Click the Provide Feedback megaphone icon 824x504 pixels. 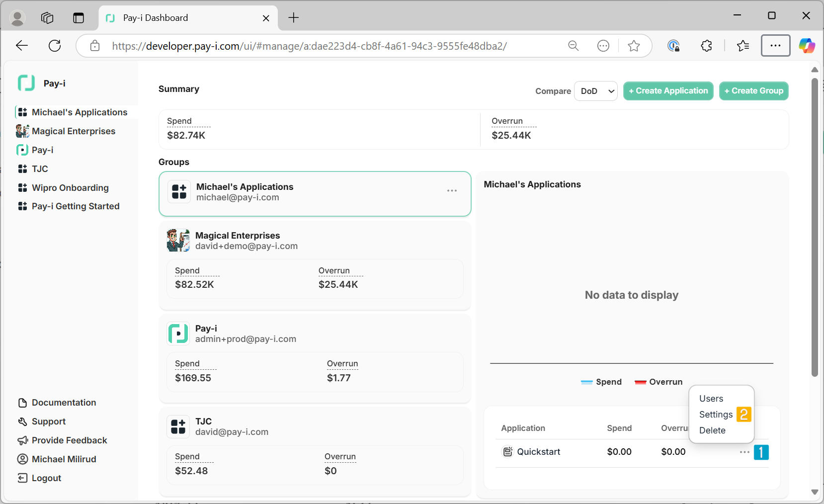point(22,440)
